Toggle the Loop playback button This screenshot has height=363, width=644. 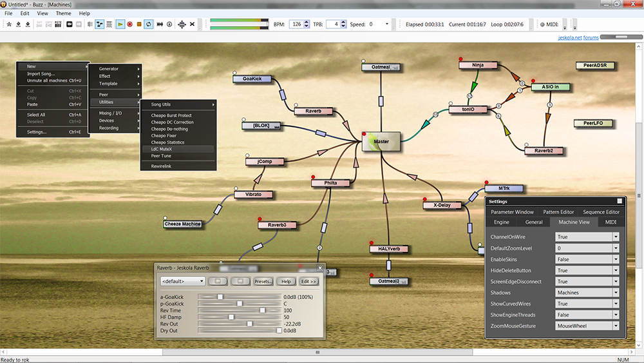tap(148, 25)
